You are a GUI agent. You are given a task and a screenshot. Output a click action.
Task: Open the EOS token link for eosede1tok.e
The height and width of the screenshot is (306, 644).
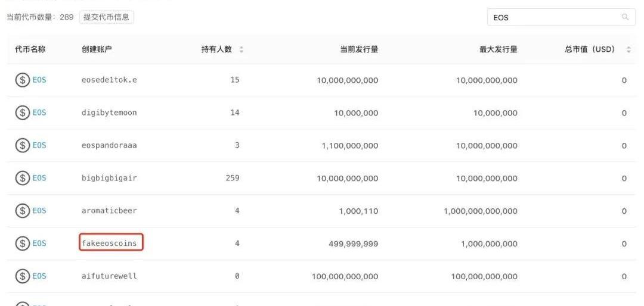(x=39, y=80)
